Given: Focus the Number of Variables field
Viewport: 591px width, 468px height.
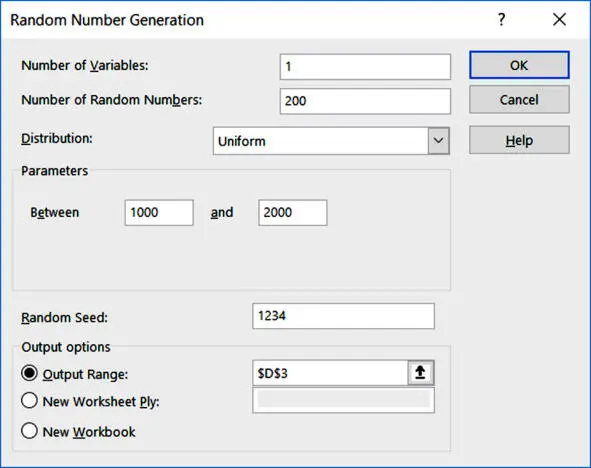Looking at the screenshot, I should [365, 67].
